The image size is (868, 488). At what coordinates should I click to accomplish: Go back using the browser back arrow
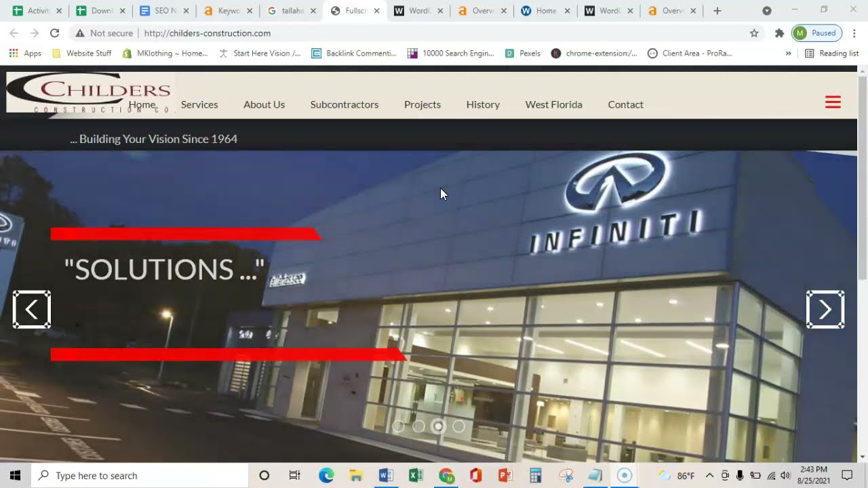click(14, 33)
